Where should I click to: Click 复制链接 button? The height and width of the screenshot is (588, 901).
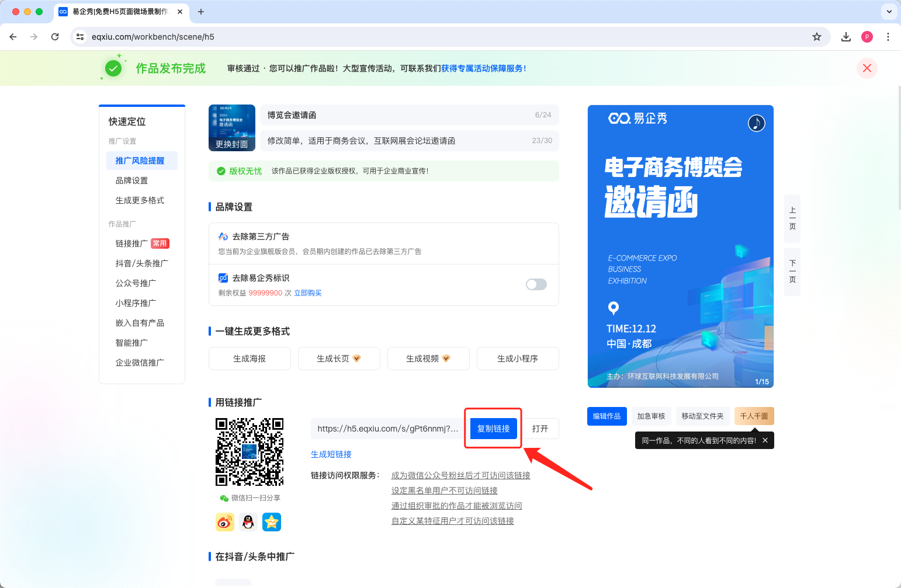point(494,429)
